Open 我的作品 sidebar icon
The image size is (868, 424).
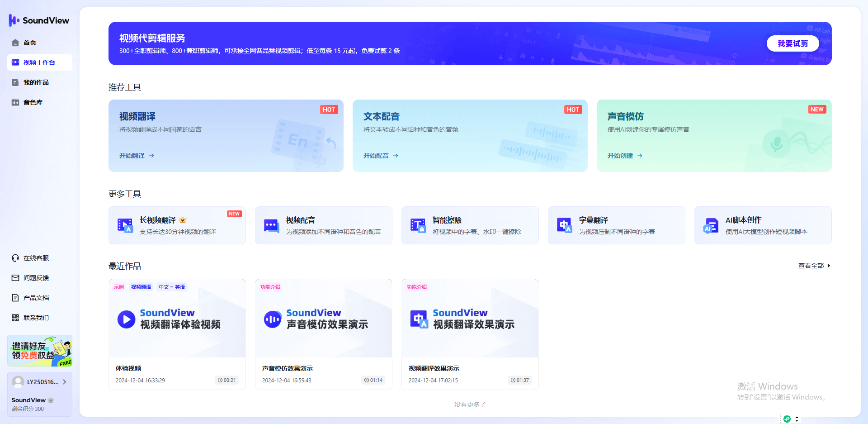point(15,82)
